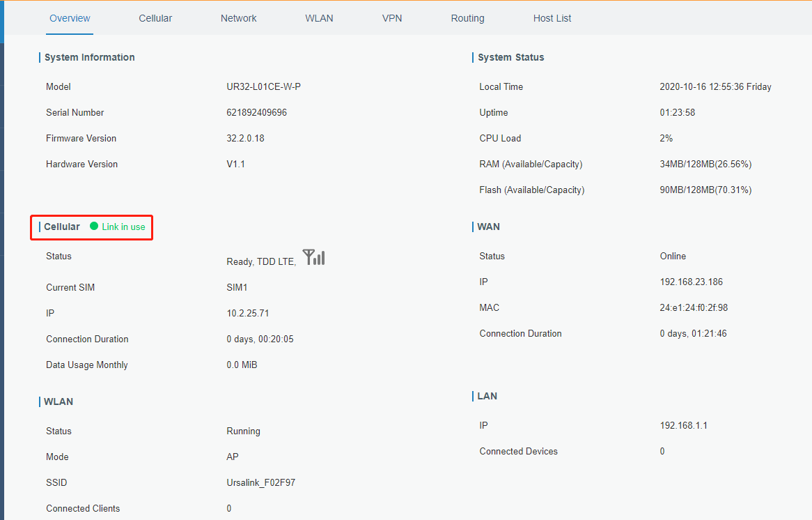Switch to the Cellular tab
Screen dimensions: 812x520
pos(155,18)
